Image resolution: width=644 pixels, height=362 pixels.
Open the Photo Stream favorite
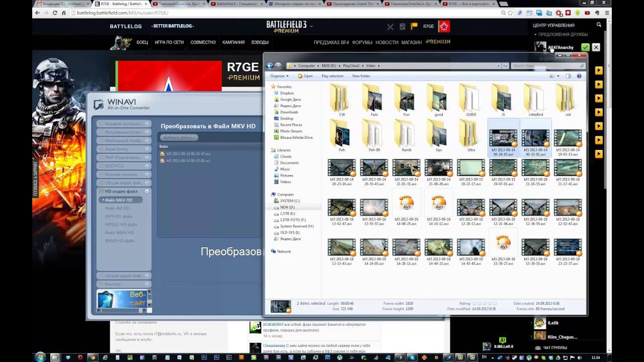pos(291,131)
